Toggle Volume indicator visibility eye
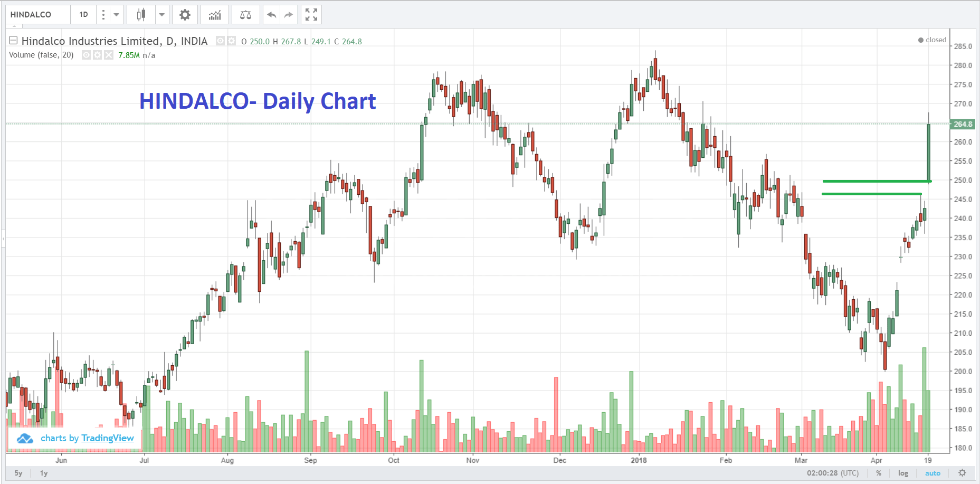 coord(86,55)
